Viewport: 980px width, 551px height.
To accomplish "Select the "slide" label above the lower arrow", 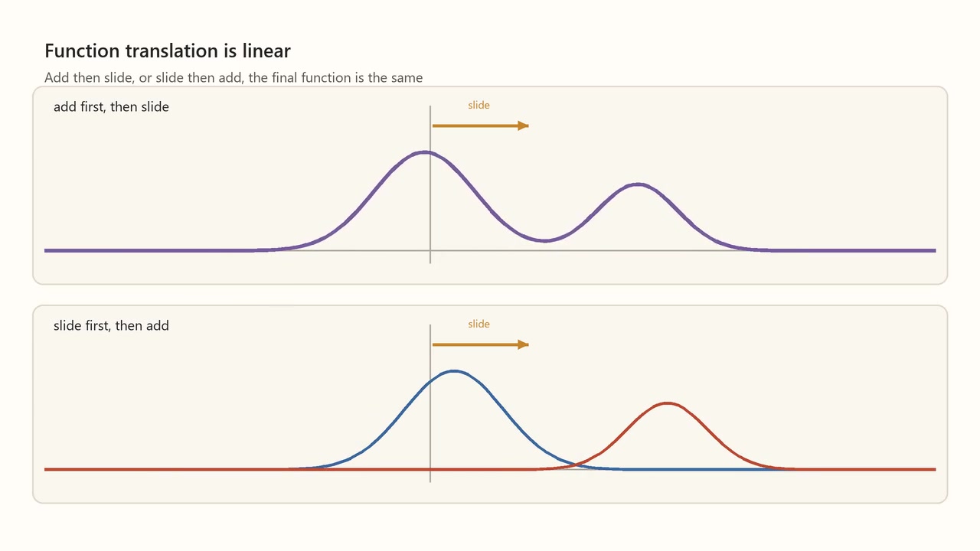I will [x=479, y=324].
